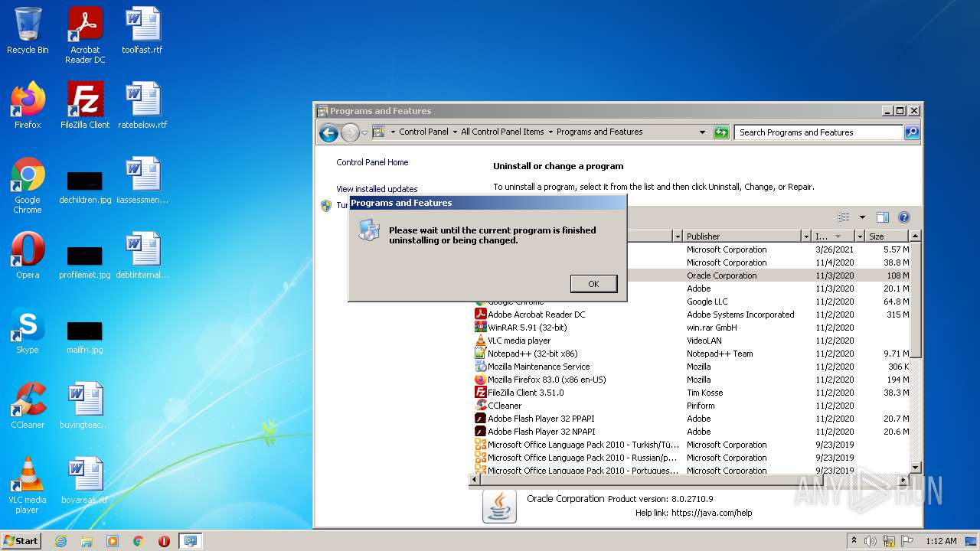The width and height of the screenshot is (980, 551).
Task: Open Windows Explorer from taskbar
Action: [x=87, y=541]
